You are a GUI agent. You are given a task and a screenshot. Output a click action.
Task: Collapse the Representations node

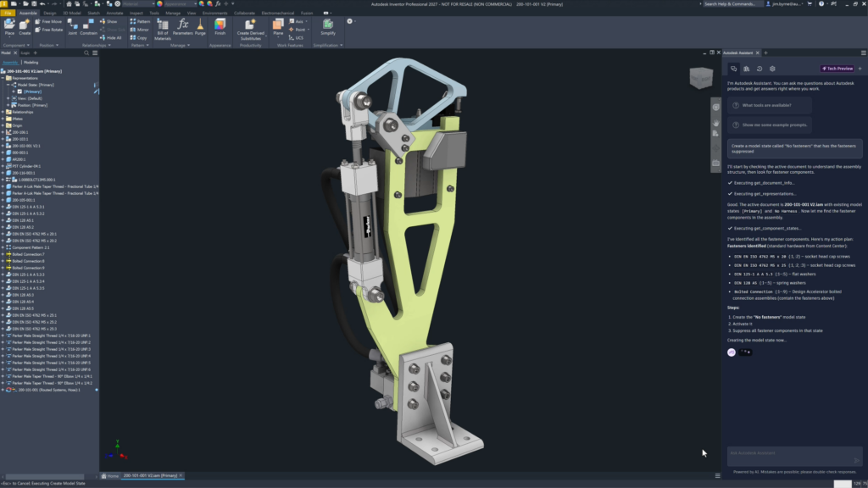pos(3,78)
